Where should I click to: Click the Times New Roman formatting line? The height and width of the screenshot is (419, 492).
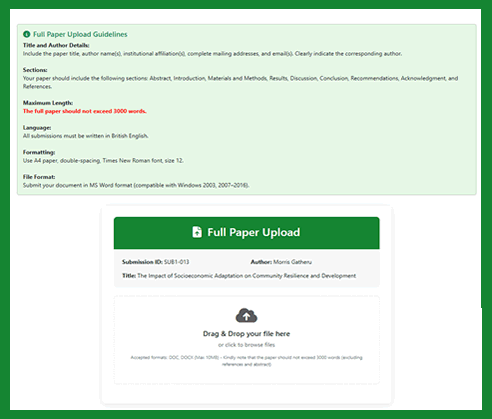[x=103, y=160]
